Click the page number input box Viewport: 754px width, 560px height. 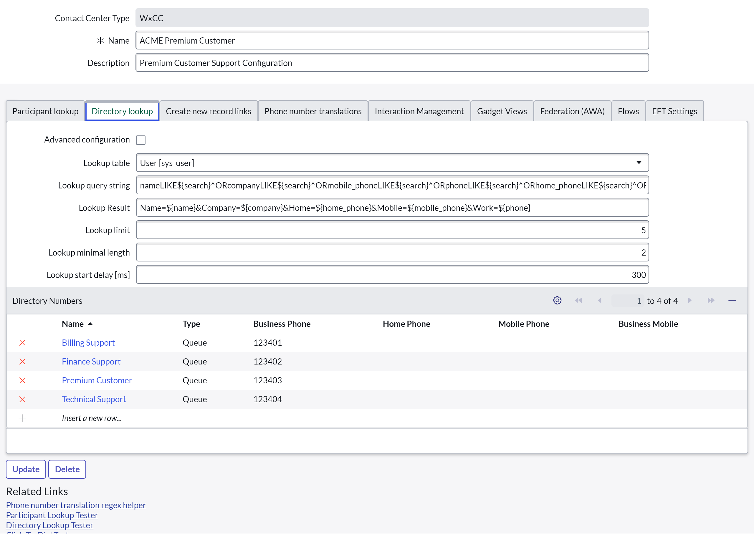tap(628, 301)
